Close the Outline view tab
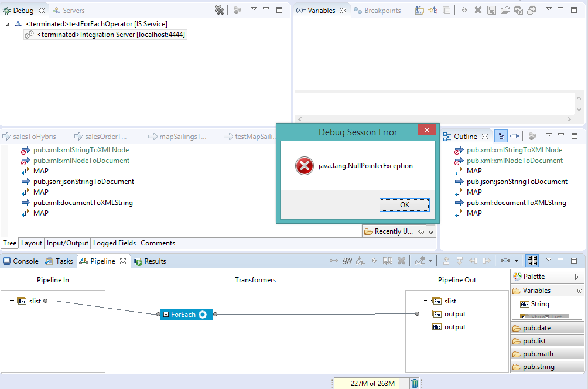 click(485, 136)
